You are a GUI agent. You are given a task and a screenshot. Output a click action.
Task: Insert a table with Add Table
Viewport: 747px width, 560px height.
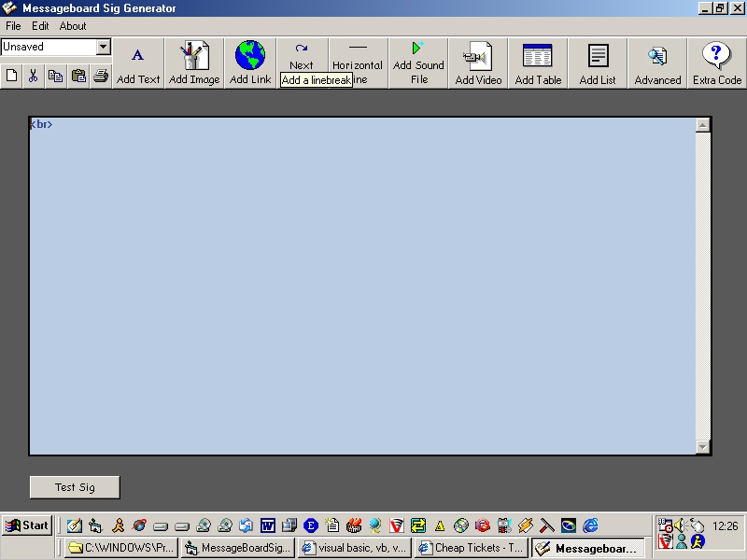pos(538,56)
